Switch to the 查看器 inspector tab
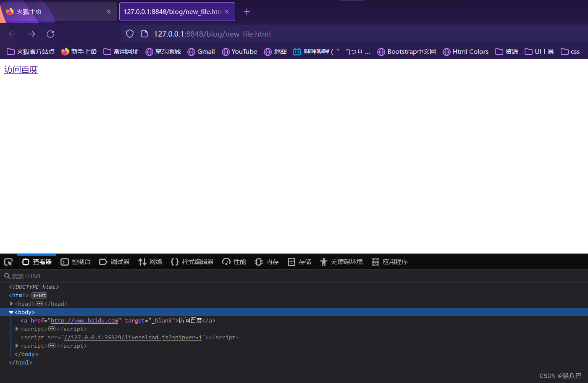Screen dimensions: 588x383 point(37,262)
